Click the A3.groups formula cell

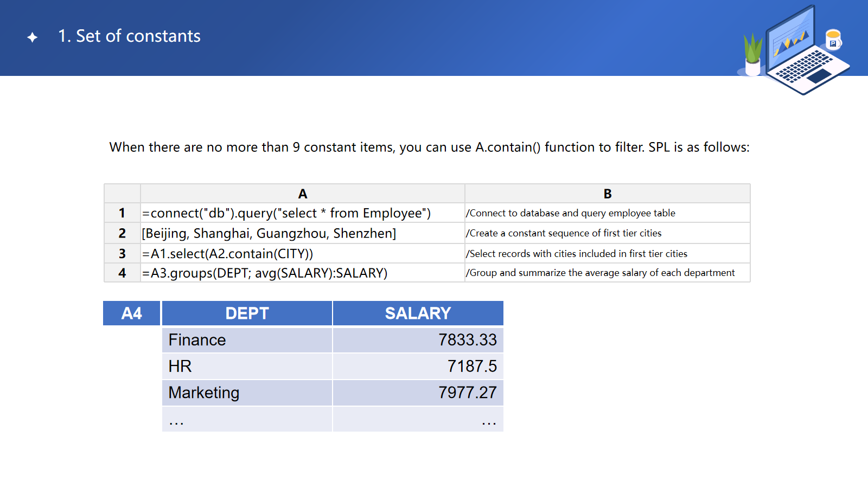pos(302,273)
